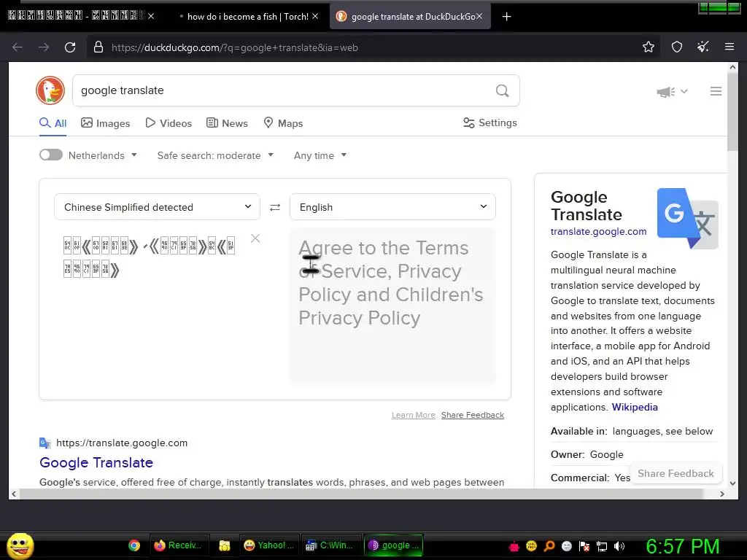Toggle the Netherlands region switch

51,155
